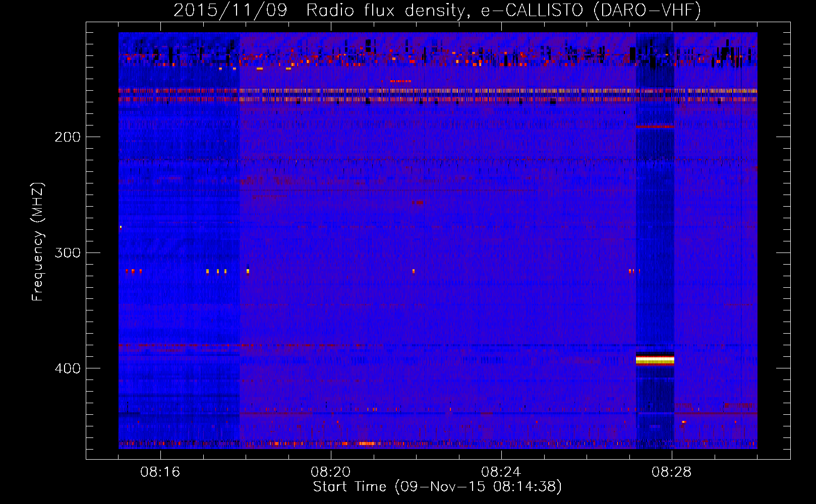Viewport: 816px width, 504px height.
Task: Click the plot title mentioning e-CALLISTO (DARO-VHF)
Action: [x=437, y=10]
